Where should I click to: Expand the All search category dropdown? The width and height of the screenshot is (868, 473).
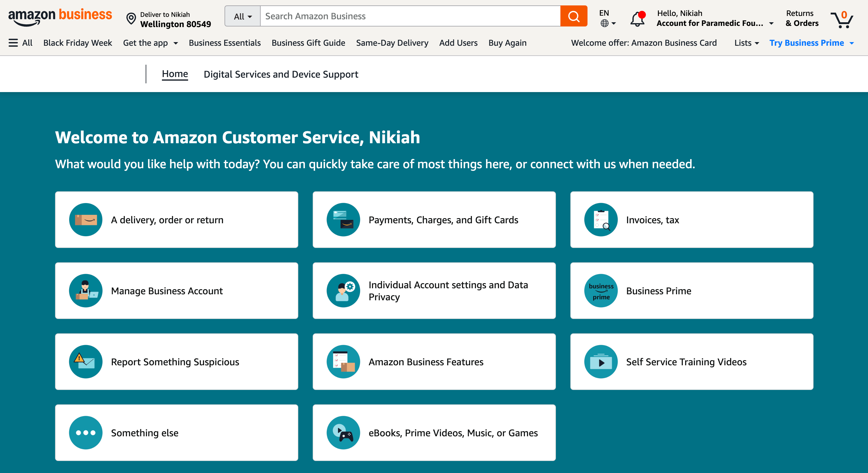pyautogui.click(x=243, y=16)
